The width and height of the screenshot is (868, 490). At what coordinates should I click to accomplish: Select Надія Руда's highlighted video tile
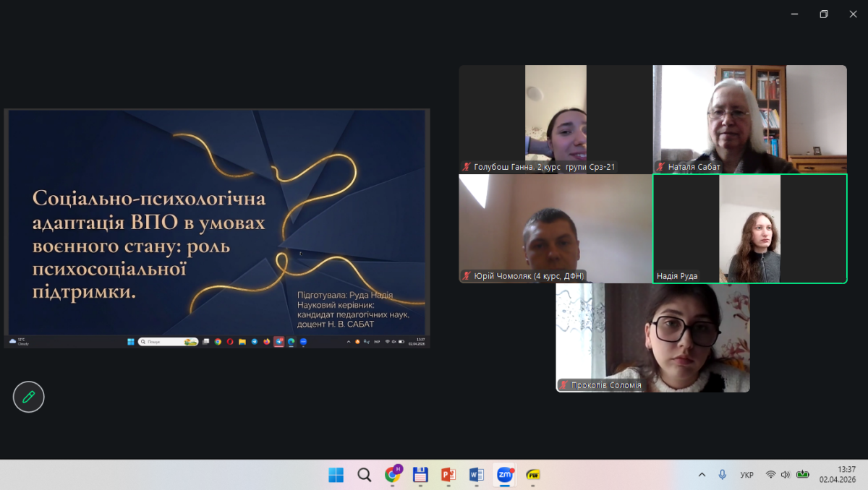749,228
